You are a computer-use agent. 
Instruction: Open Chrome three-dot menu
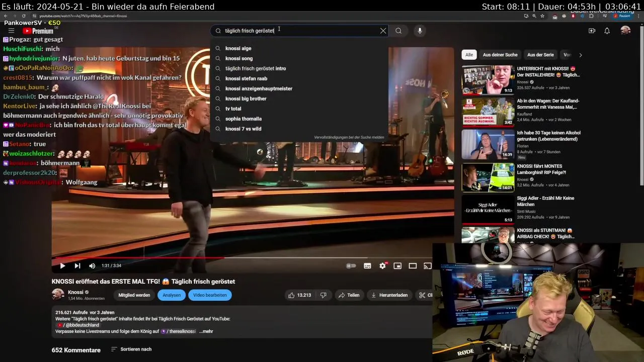pyautogui.click(x=639, y=16)
